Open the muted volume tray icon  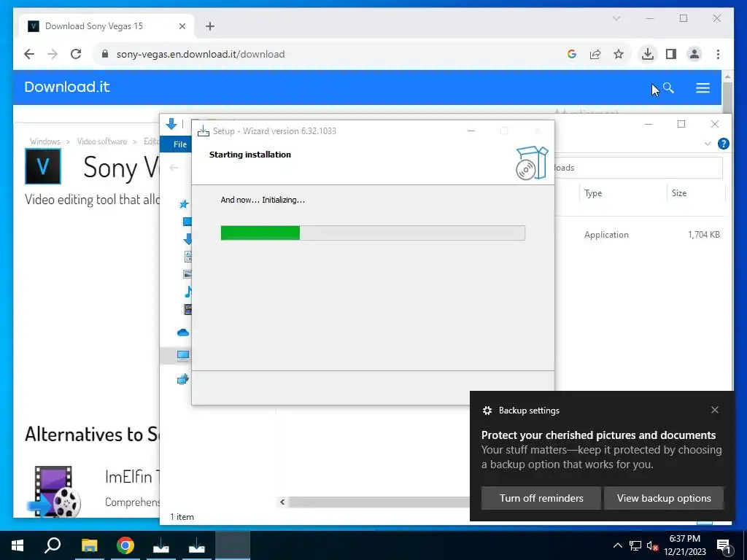point(652,545)
